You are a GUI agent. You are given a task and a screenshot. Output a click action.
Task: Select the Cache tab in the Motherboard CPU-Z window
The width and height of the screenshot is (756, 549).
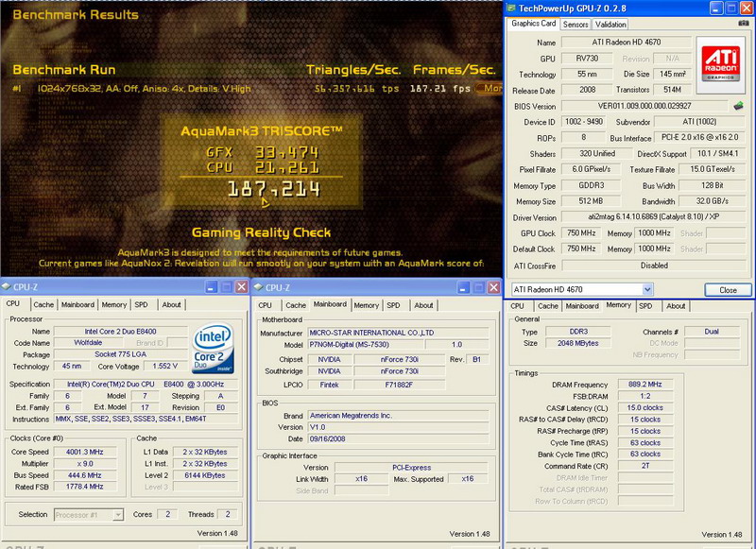coord(296,305)
